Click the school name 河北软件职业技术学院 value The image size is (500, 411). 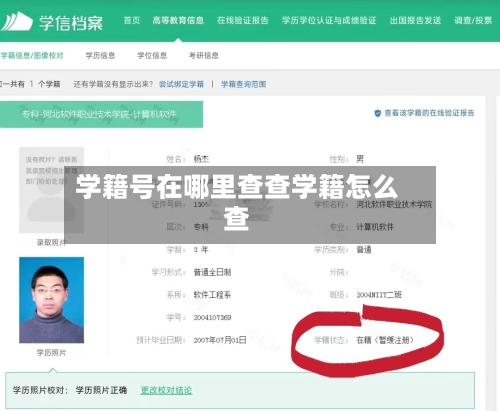coord(394,204)
